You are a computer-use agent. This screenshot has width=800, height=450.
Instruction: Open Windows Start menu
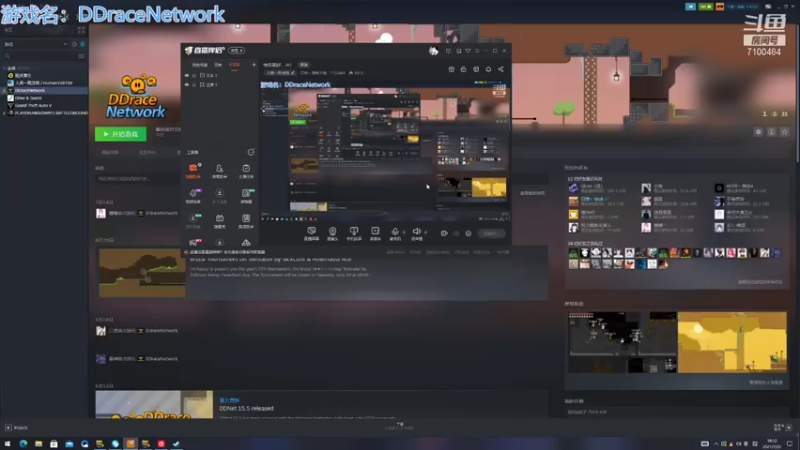click(7, 443)
